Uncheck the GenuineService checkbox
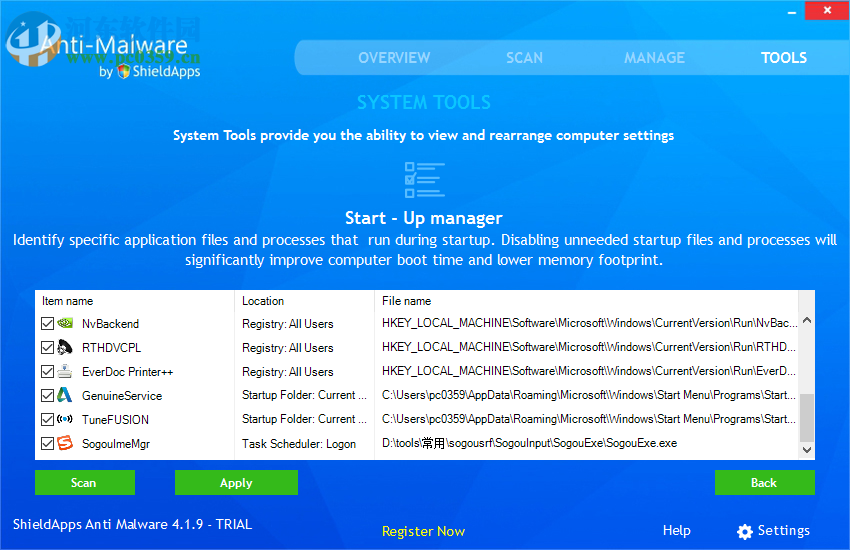This screenshot has width=850, height=550. coord(48,396)
